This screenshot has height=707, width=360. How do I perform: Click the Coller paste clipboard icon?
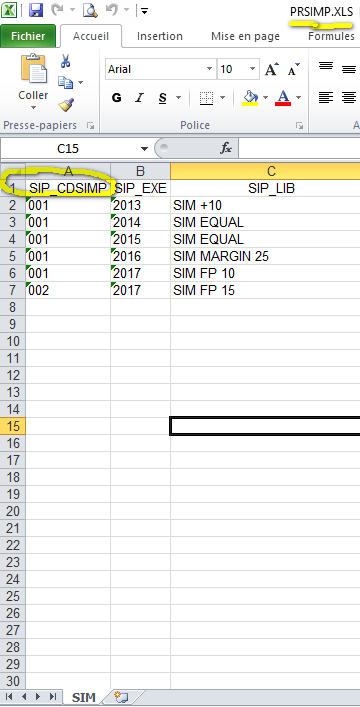[33, 69]
